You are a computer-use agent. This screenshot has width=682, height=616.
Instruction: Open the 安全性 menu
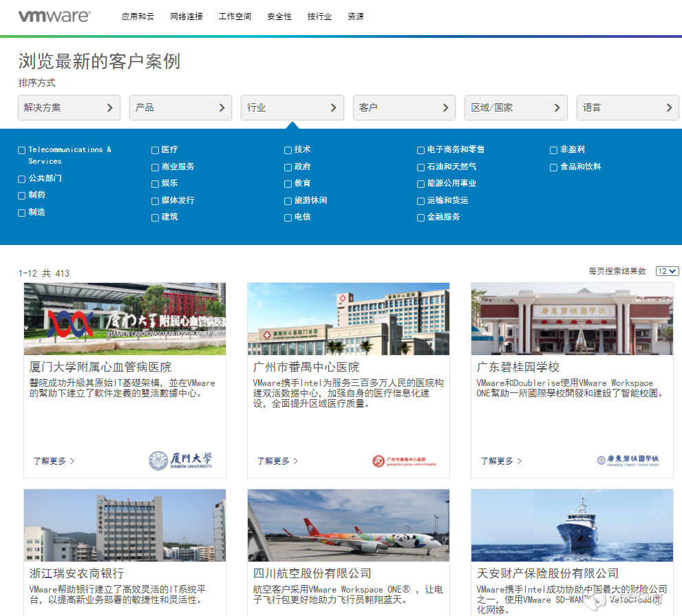279,17
